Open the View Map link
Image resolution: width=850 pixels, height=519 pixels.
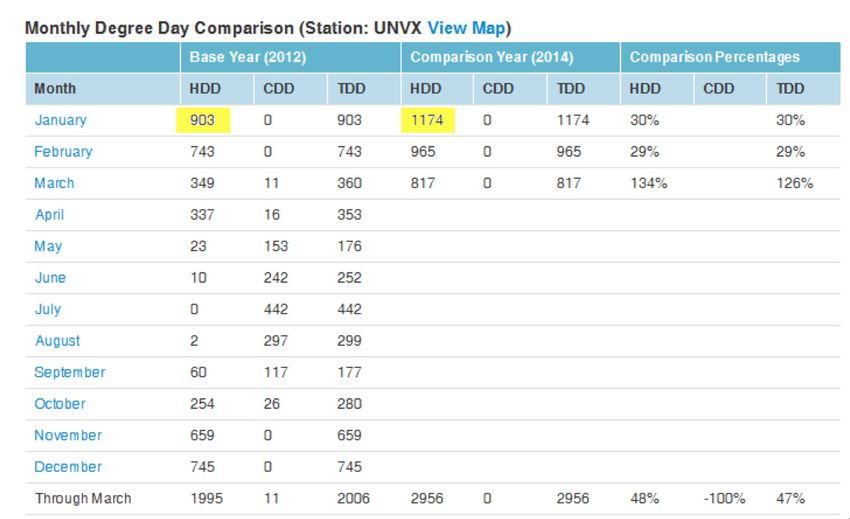point(466,28)
